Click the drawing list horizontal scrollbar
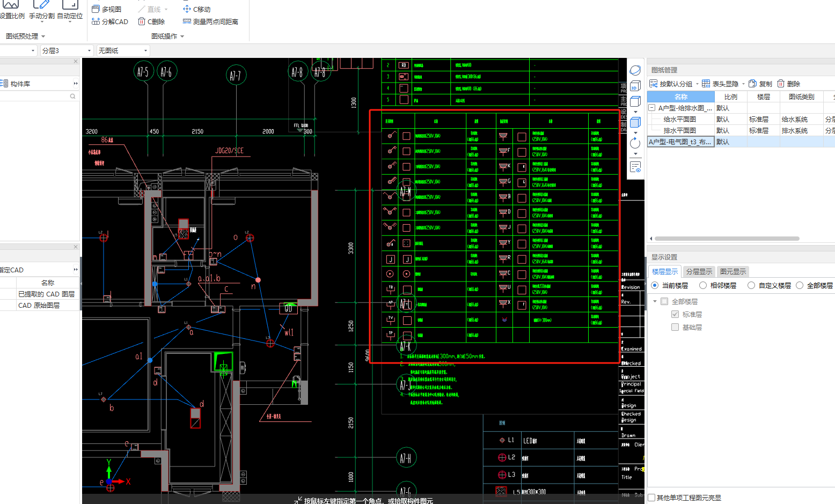 [727, 239]
